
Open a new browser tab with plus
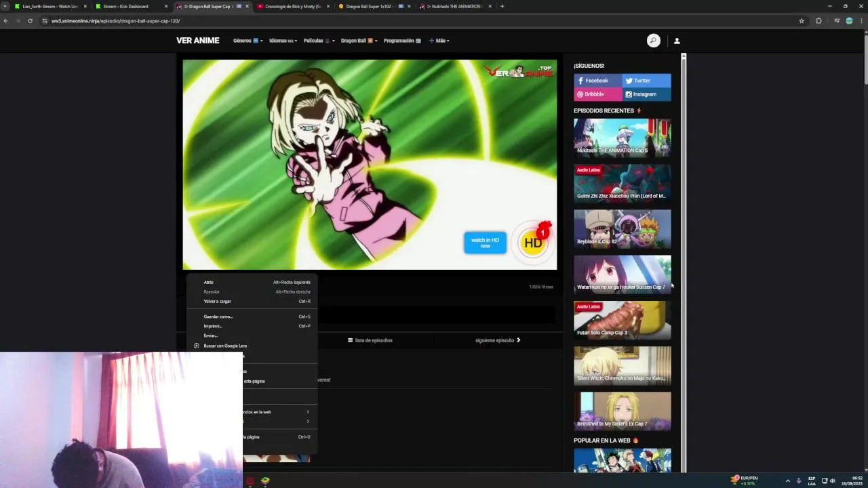(x=502, y=6)
